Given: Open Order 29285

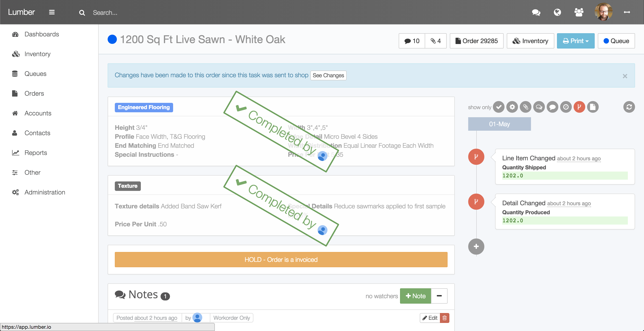Looking at the screenshot, I should point(476,41).
